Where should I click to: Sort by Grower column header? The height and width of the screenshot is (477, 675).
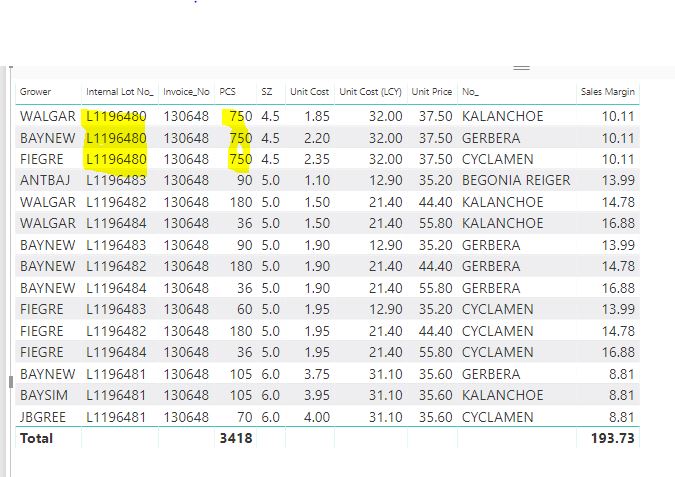(x=35, y=92)
